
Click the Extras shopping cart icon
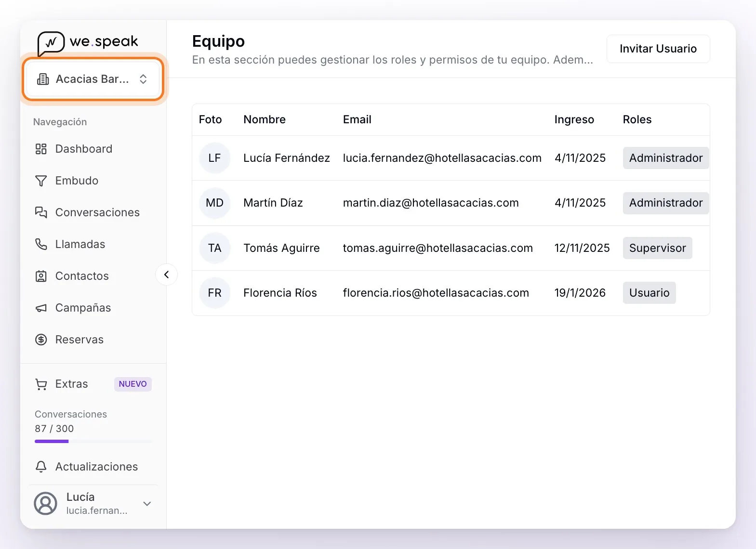pos(41,384)
